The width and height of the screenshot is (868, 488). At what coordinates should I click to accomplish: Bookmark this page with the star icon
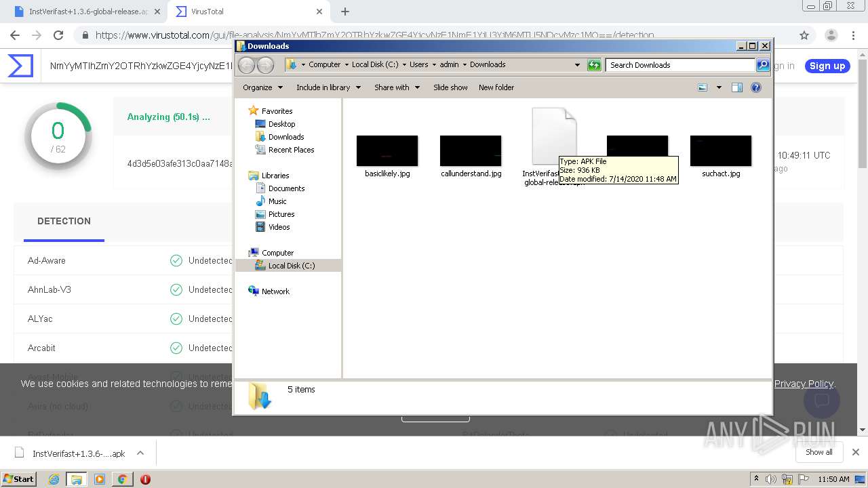click(x=804, y=35)
